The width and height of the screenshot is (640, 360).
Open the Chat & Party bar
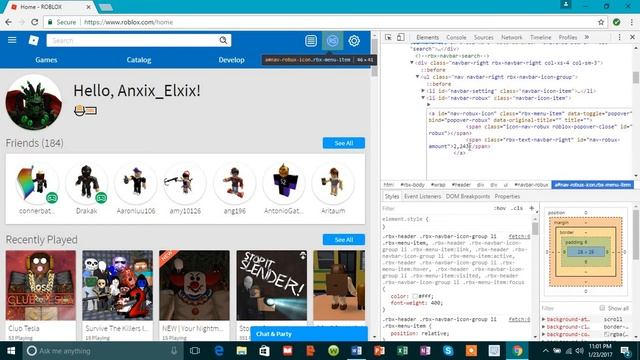(x=309, y=334)
